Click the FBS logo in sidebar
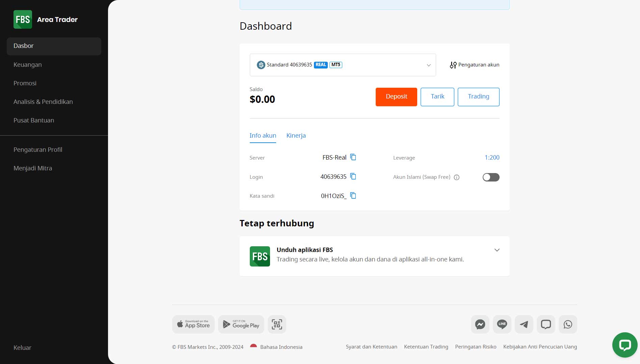The height and width of the screenshot is (364, 640). tap(23, 19)
